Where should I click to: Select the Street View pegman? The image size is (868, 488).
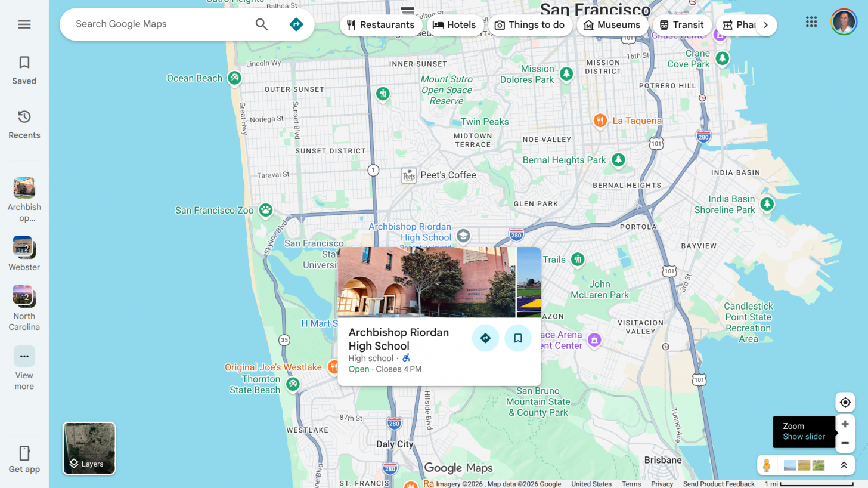pos(767,465)
